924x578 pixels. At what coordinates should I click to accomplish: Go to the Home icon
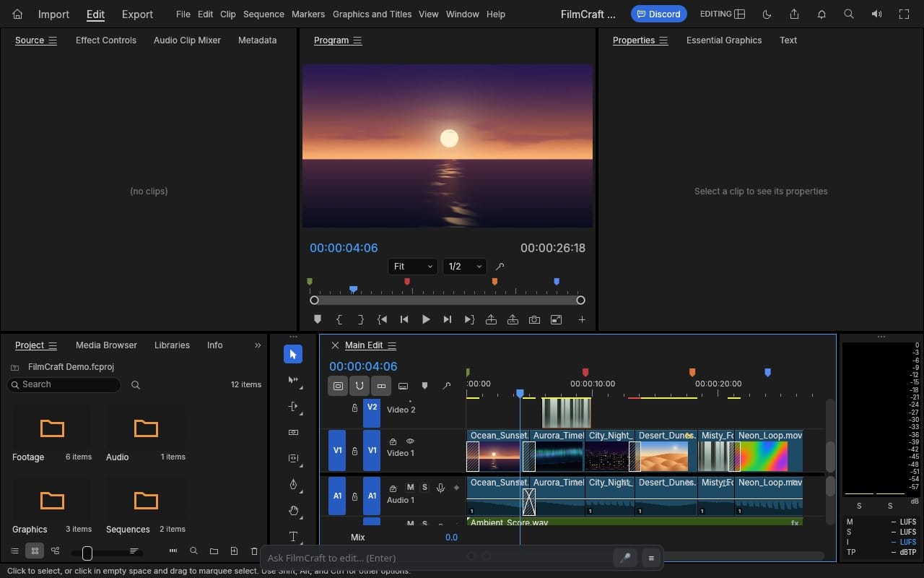click(x=17, y=14)
